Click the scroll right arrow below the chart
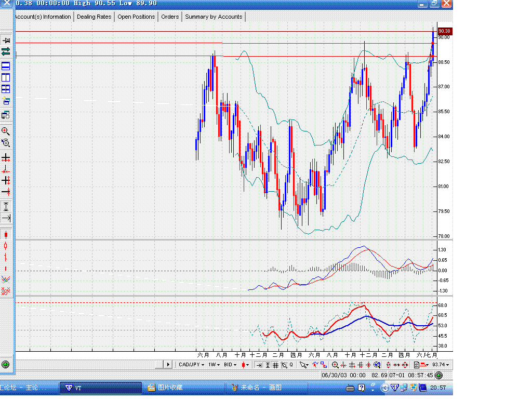Screen dimensions: 532x399 click(x=168, y=365)
